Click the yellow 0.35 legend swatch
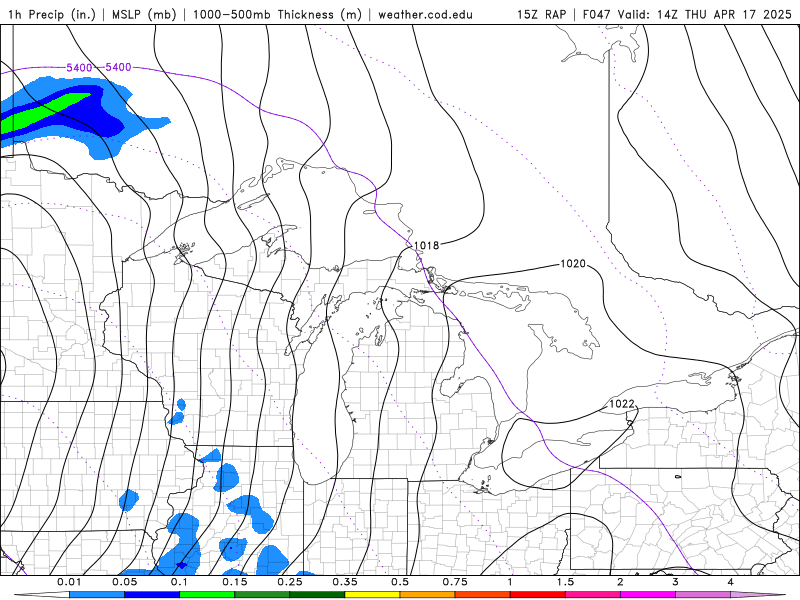 pos(372,595)
